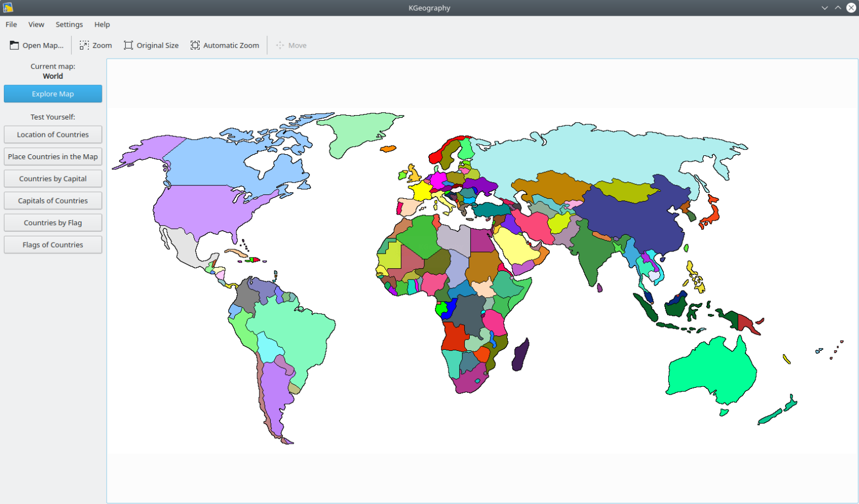
Task: Begin the Capitals of Countries test
Action: (x=53, y=200)
